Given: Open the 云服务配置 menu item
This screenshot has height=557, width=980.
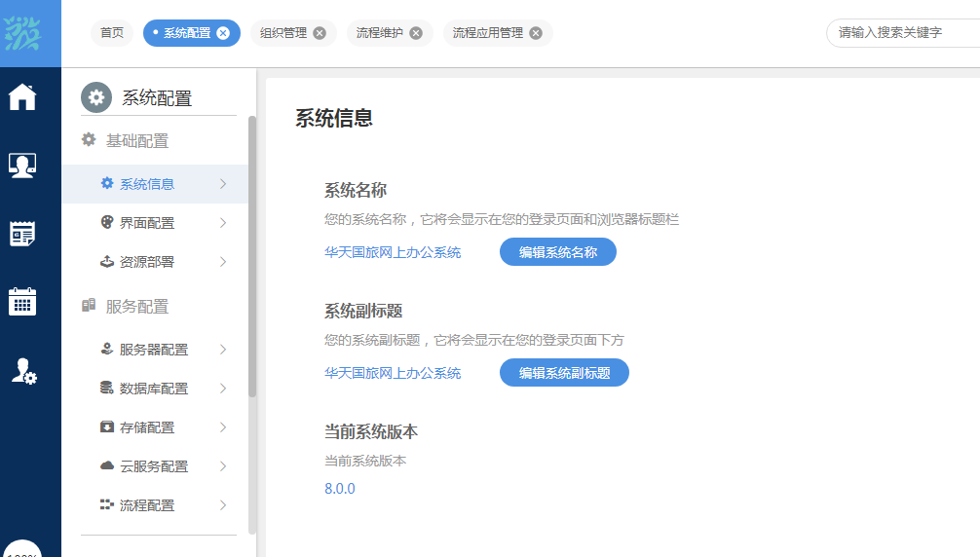Looking at the screenshot, I should [x=155, y=466].
